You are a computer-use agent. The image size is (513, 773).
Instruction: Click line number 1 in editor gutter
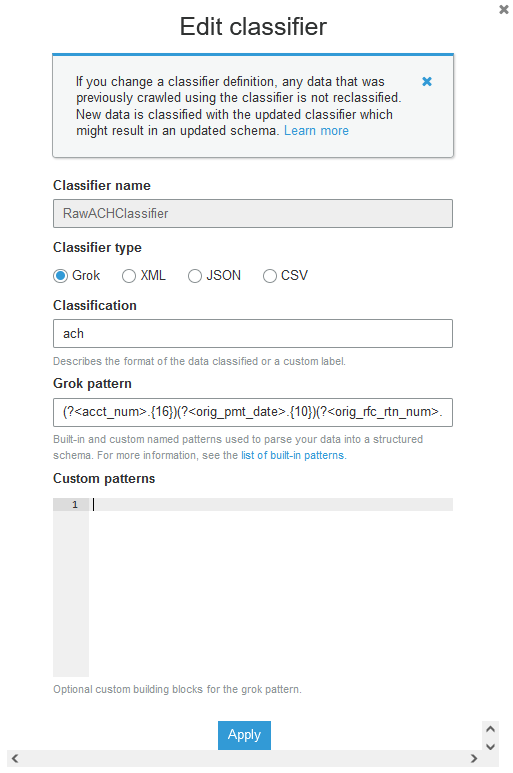tap(75, 504)
